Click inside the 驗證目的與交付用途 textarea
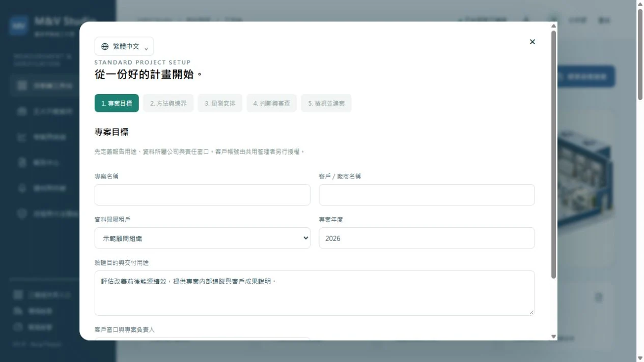 pyautogui.click(x=315, y=293)
